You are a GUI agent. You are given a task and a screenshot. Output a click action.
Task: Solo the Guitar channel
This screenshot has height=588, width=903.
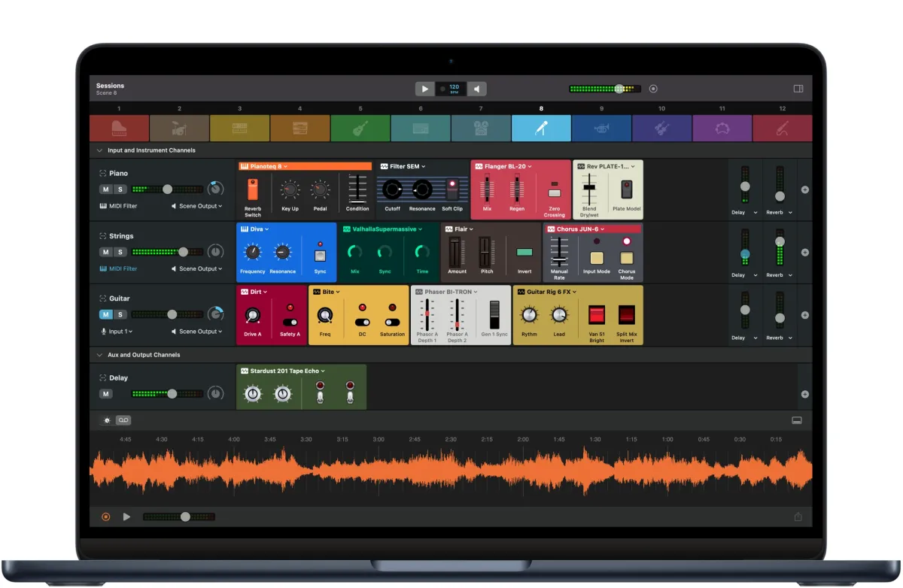click(x=120, y=314)
